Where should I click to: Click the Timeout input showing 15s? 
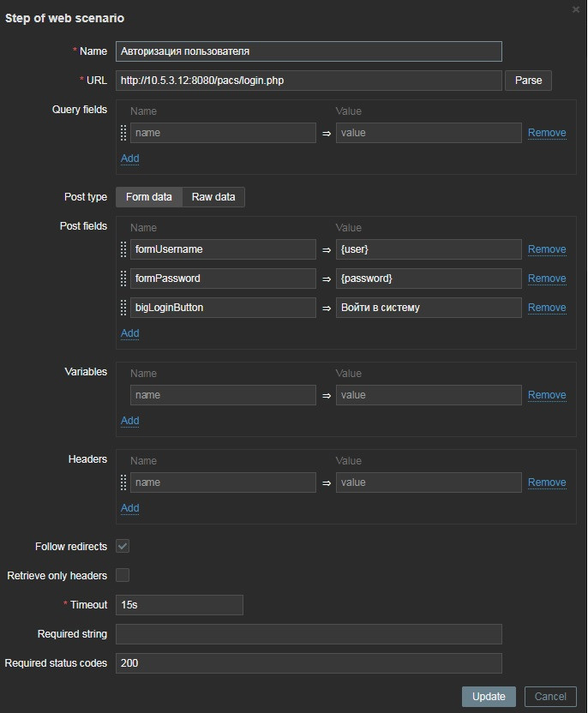coord(179,605)
